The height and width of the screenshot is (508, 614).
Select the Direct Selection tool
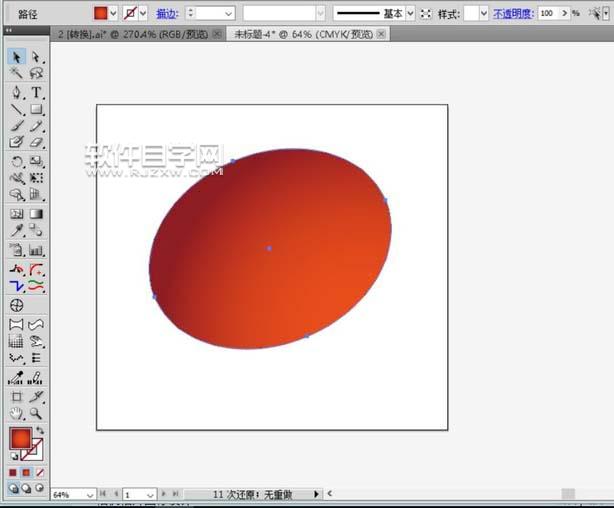coord(36,57)
